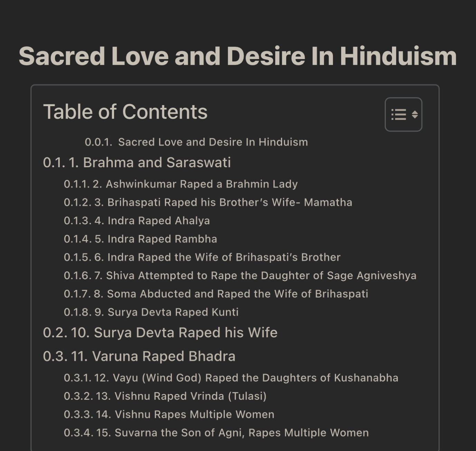Select the Surya Devta and Kunti entry

[151, 312]
